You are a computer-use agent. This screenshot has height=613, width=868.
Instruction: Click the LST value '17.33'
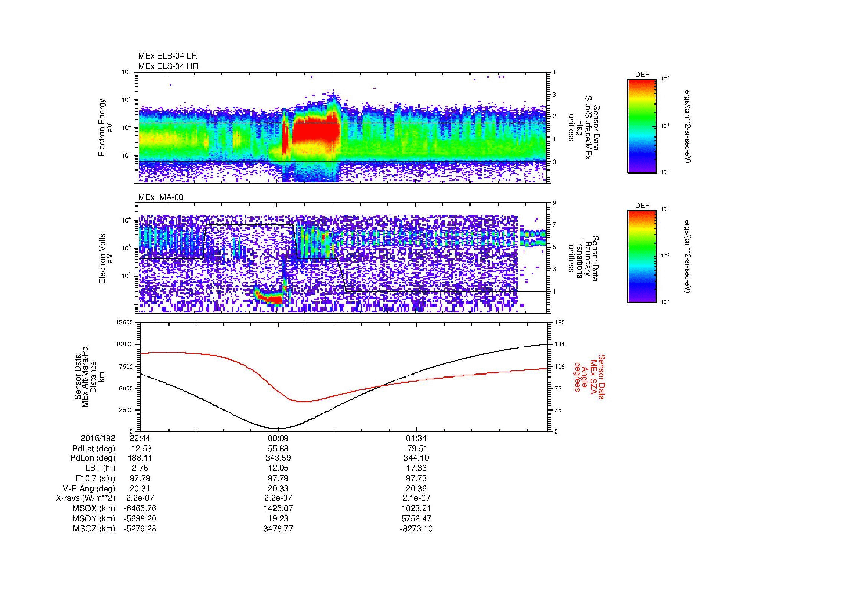click(416, 468)
